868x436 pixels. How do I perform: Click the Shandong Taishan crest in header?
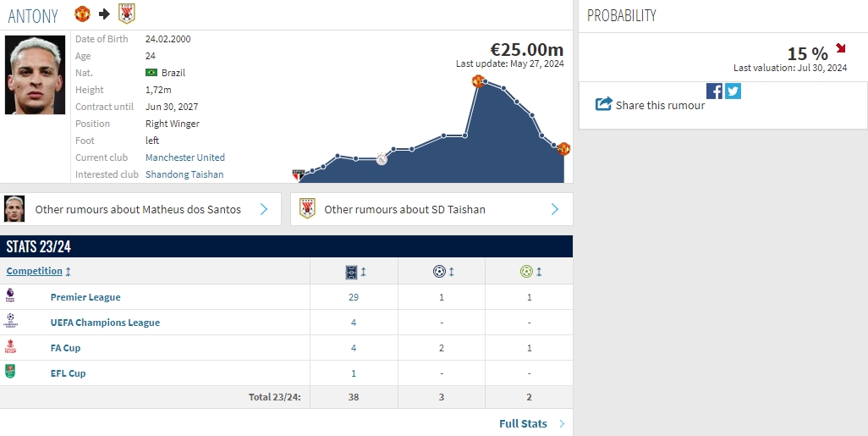[126, 14]
